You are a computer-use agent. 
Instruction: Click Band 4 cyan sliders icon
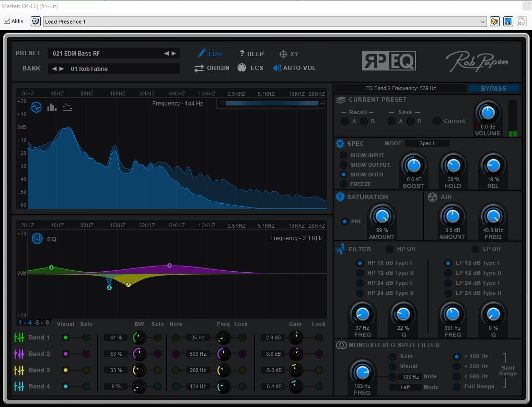click(x=19, y=386)
